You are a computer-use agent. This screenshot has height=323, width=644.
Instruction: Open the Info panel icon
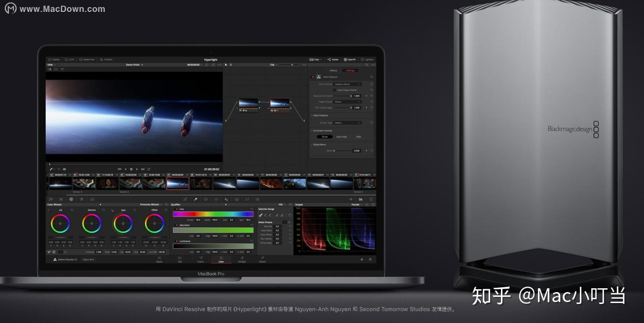(x=371, y=199)
